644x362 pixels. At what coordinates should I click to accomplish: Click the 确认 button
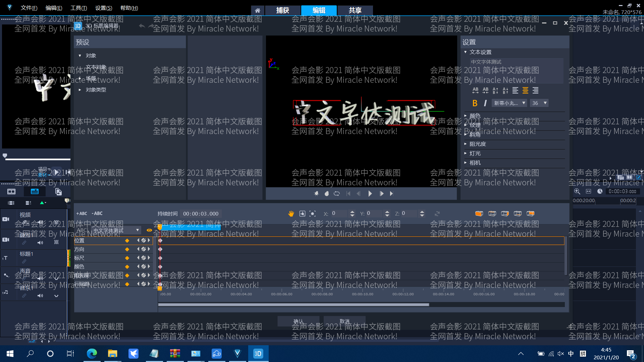pos(298,321)
